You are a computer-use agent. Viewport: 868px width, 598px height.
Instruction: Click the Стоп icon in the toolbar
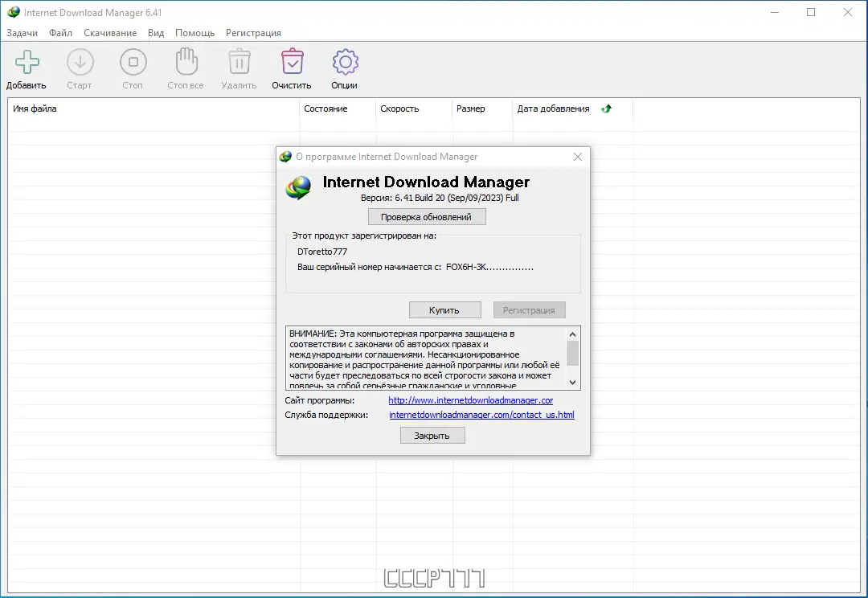[132, 61]
